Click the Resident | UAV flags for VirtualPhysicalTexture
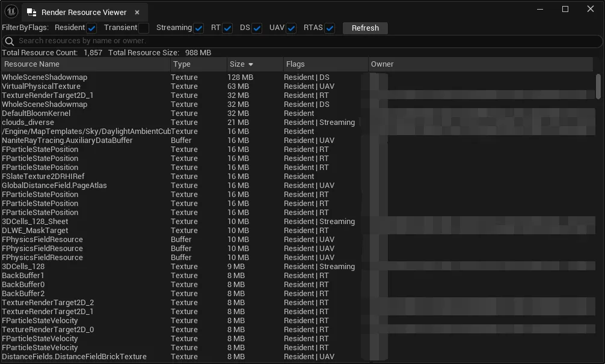 pyautogui.click(x=309, y=86)
